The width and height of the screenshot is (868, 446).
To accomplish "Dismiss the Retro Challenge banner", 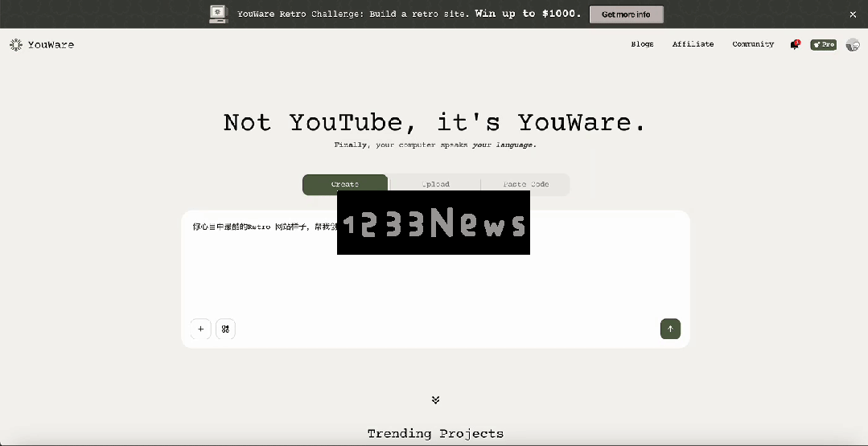I will point(853,15).
